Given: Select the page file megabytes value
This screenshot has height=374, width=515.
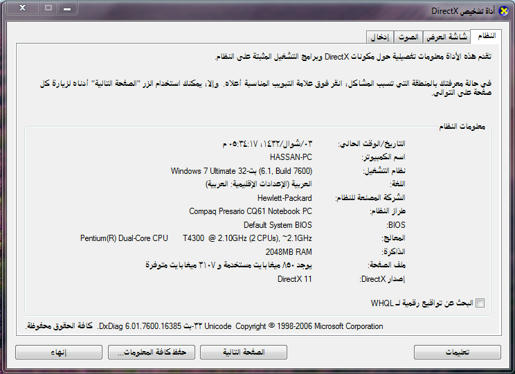Looking at the screenshot, I should 229,265.
